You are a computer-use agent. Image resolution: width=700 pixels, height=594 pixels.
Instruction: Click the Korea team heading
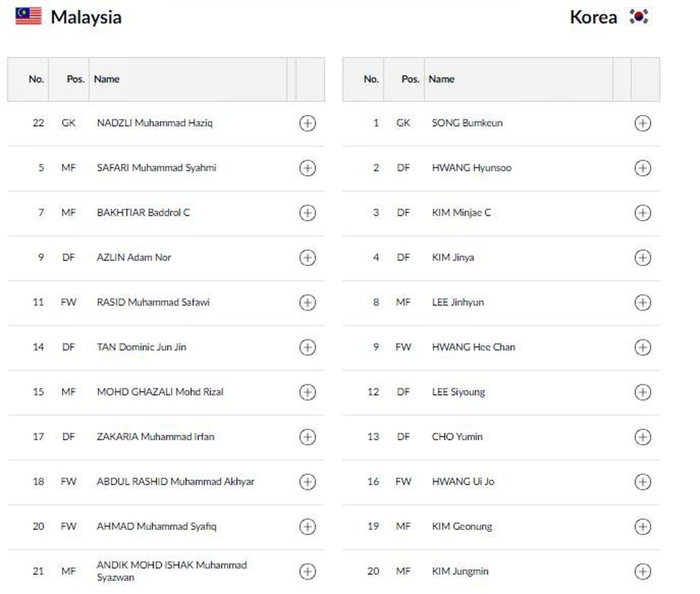594,17
